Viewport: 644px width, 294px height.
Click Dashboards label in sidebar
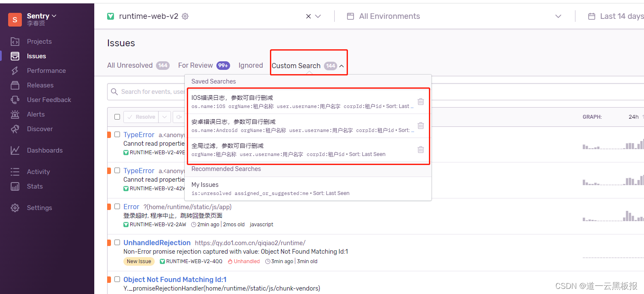coord(45,150)
